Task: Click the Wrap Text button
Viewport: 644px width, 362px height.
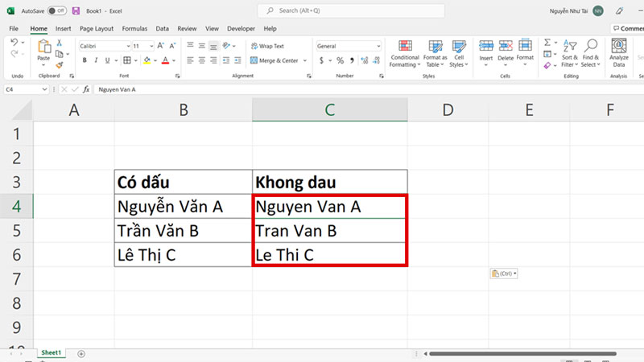Action: [267, 46]
